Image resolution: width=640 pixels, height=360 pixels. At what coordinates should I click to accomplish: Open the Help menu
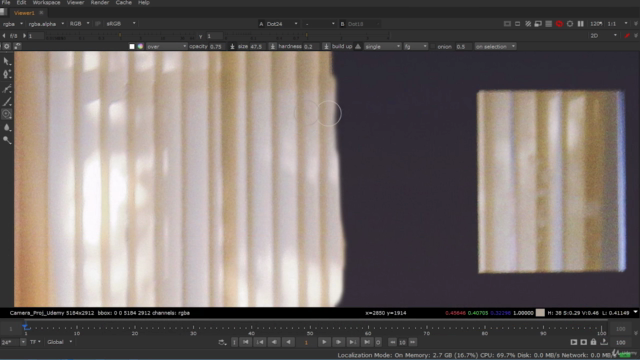(144, 3)
